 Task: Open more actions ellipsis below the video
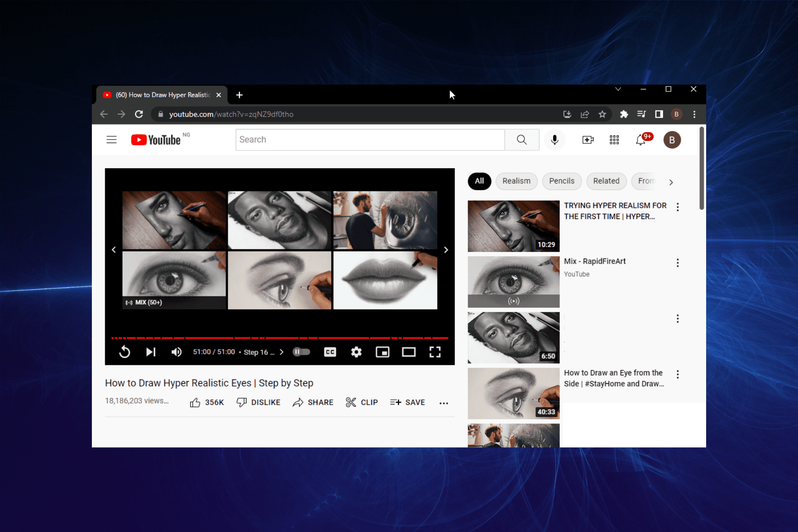click(444, 403)
